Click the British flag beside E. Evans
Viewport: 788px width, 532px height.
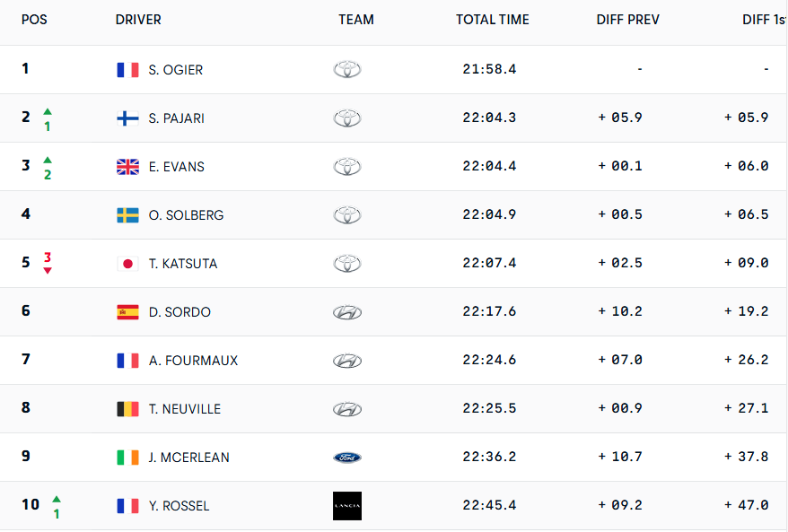coord(127,167)
